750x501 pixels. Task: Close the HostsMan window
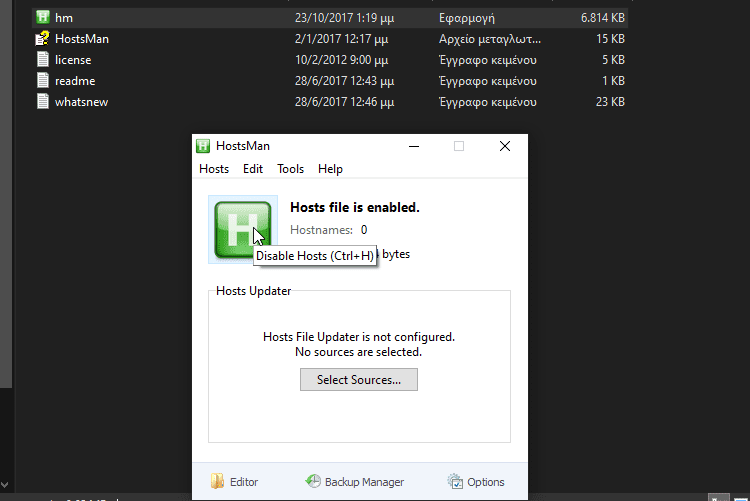[x=505, y=146]
